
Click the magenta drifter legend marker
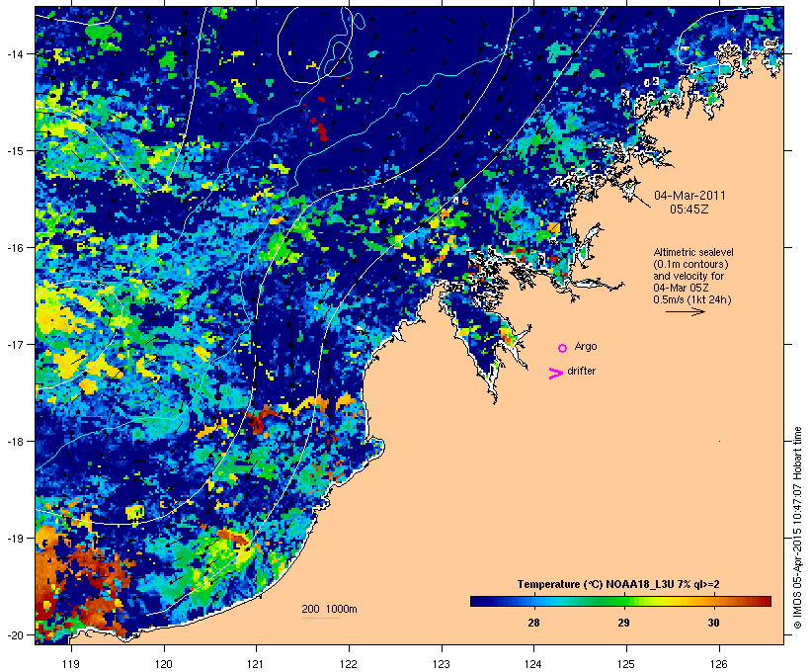tap(556, 374)
